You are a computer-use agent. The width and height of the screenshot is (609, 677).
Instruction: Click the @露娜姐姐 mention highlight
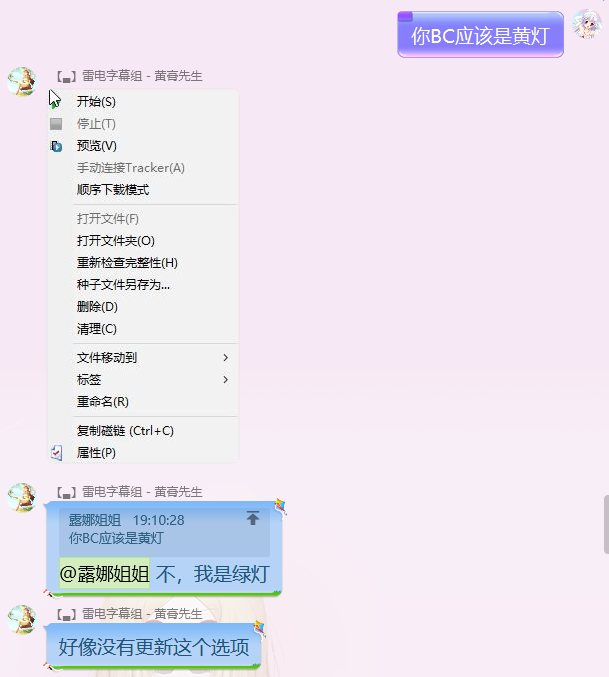coord(104,573)
